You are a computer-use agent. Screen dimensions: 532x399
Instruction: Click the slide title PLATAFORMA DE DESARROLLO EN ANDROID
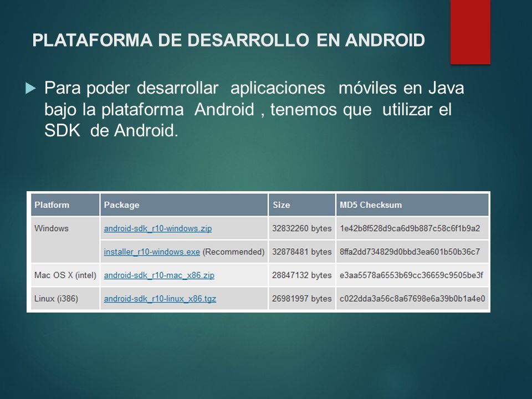(229, 40)
